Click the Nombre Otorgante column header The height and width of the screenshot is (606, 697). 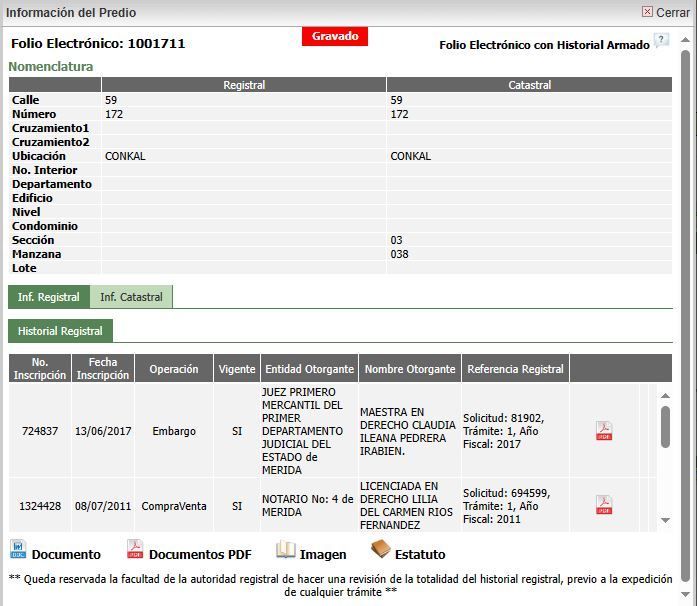pyautogui.click(x=410, y=369)
